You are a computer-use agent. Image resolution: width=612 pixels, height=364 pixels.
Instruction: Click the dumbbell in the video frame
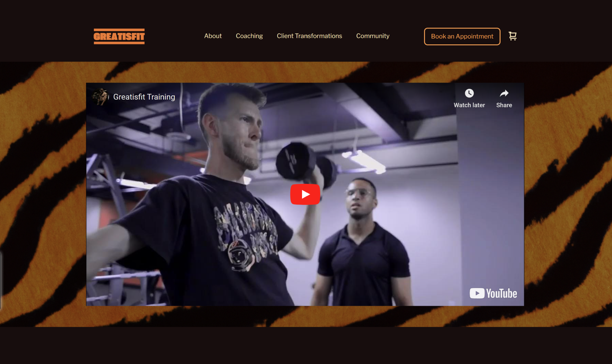(x=305, y=164)
